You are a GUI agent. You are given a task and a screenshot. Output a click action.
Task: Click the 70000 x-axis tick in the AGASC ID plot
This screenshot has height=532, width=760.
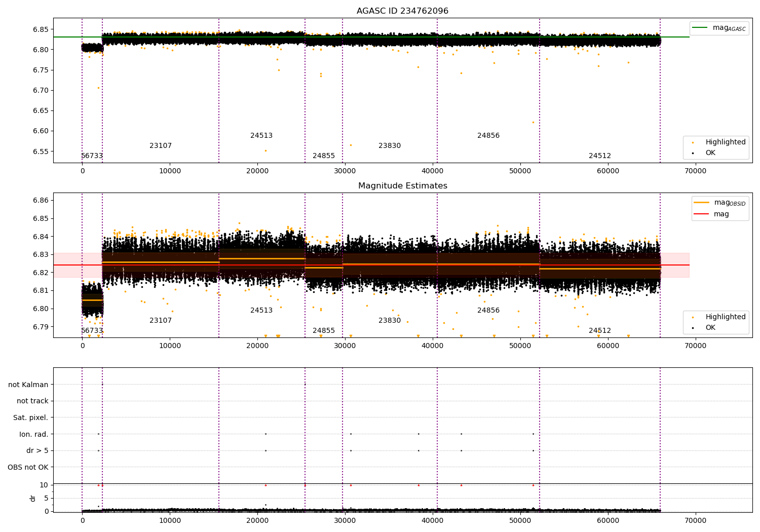point(695,171)
